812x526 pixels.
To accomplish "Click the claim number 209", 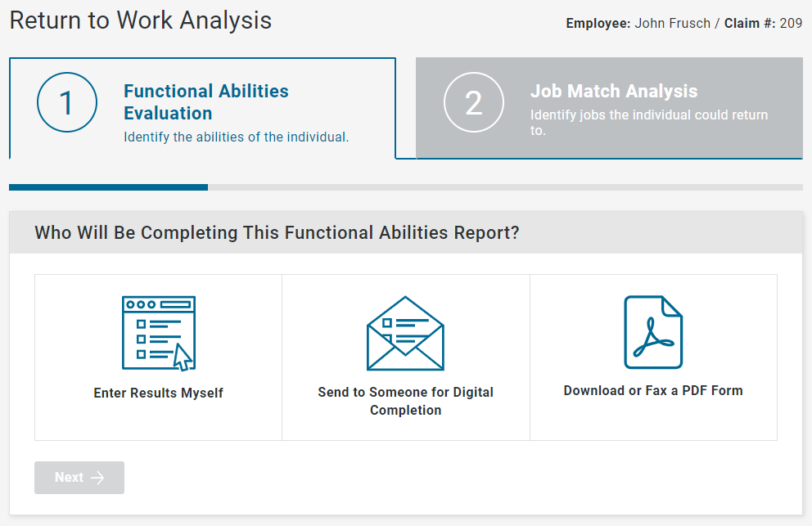I will (x=791, y=23).
